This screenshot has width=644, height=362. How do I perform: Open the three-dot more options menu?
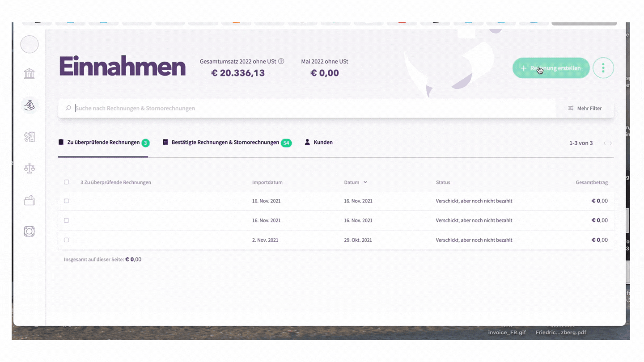point(603,68)
